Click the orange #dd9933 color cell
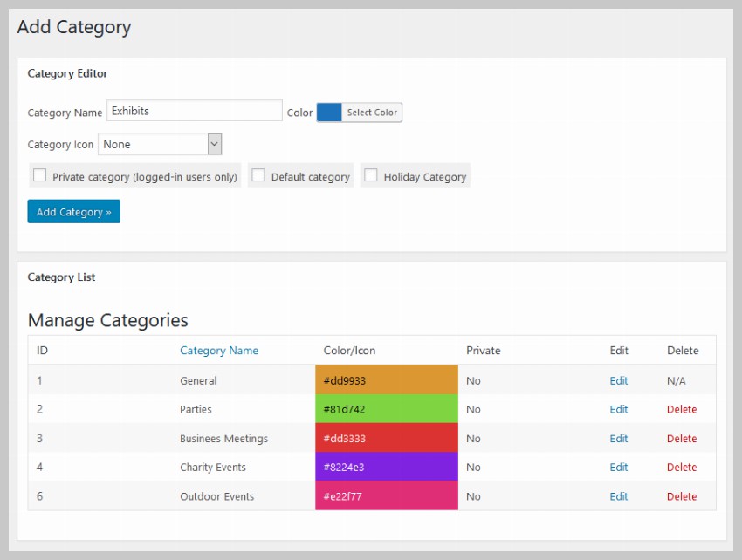Screen dimensions: 742x560 click(386, 380)
